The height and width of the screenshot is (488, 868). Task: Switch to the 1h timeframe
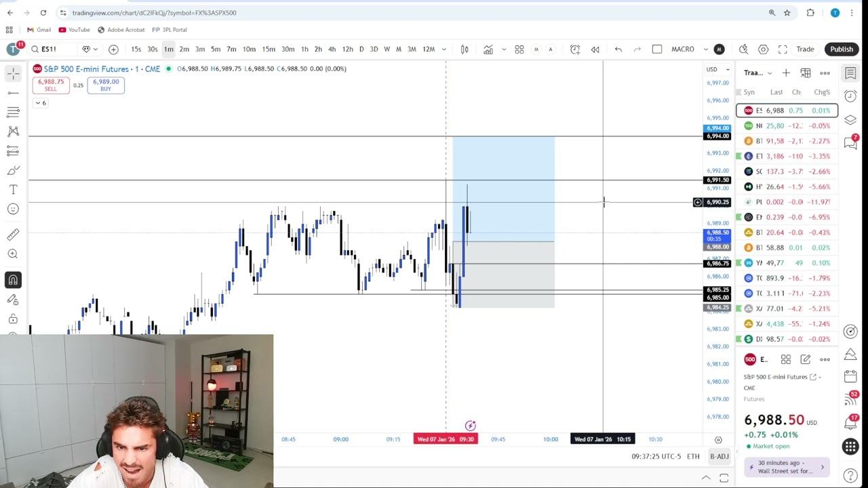pyautogui.click(x=304, y=49)
